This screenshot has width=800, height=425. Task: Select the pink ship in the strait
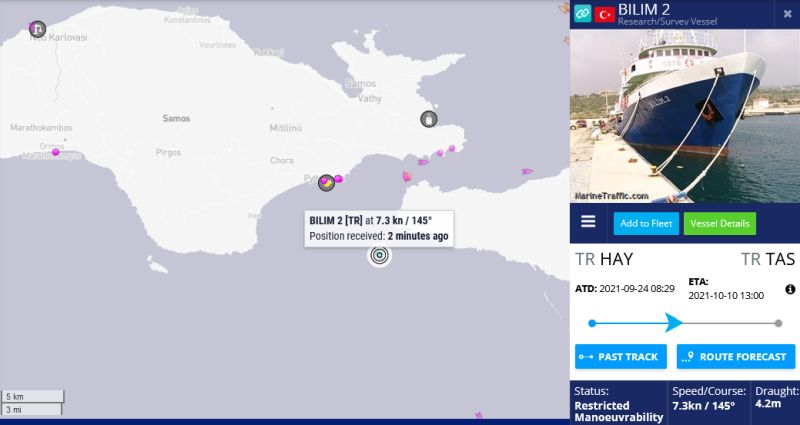(x=407, y=177)
